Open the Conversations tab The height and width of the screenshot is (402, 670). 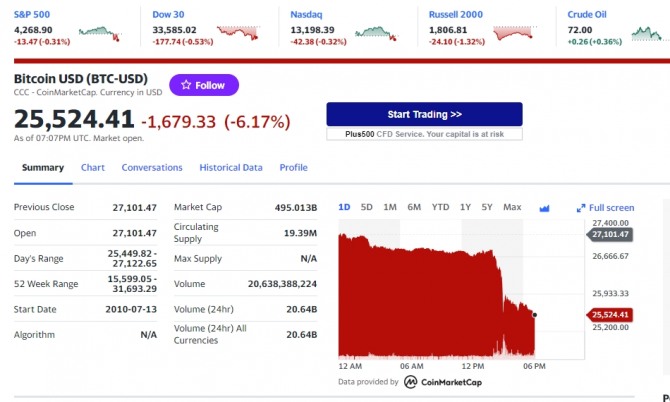click(x=152, y=167)
